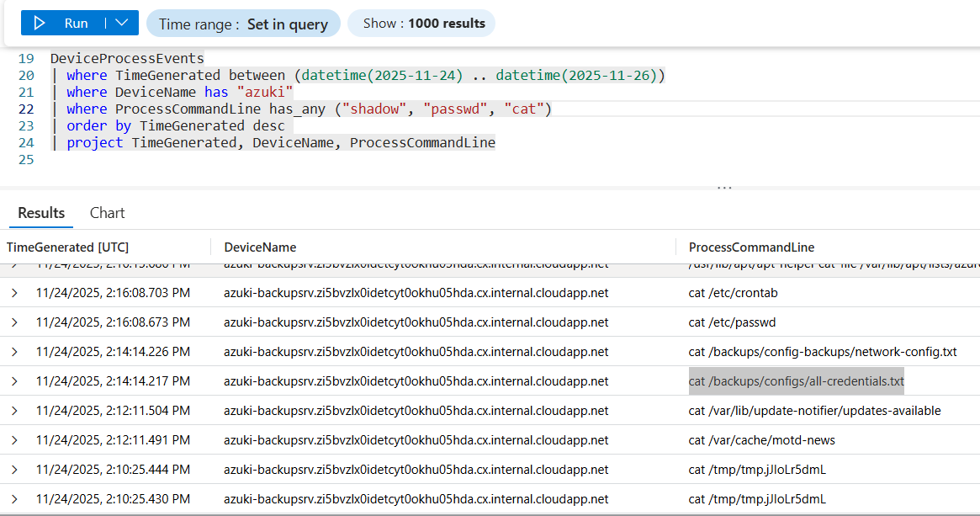Expand the row for cat /etc/passwd

tap(14, 322)
